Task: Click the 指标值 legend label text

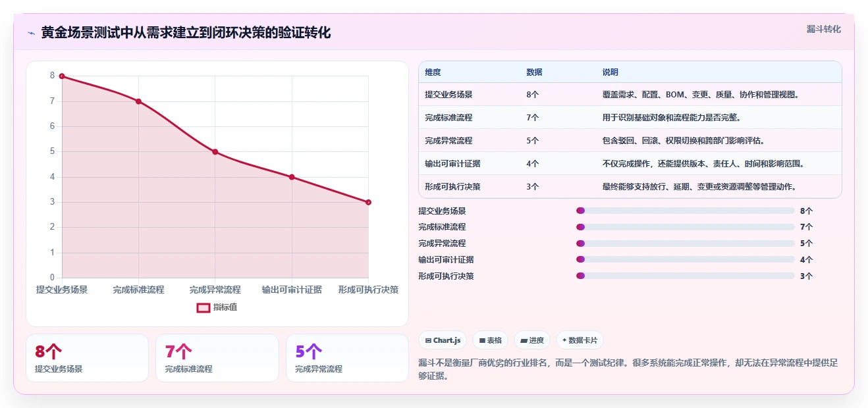Action: [x=225, y=307]
